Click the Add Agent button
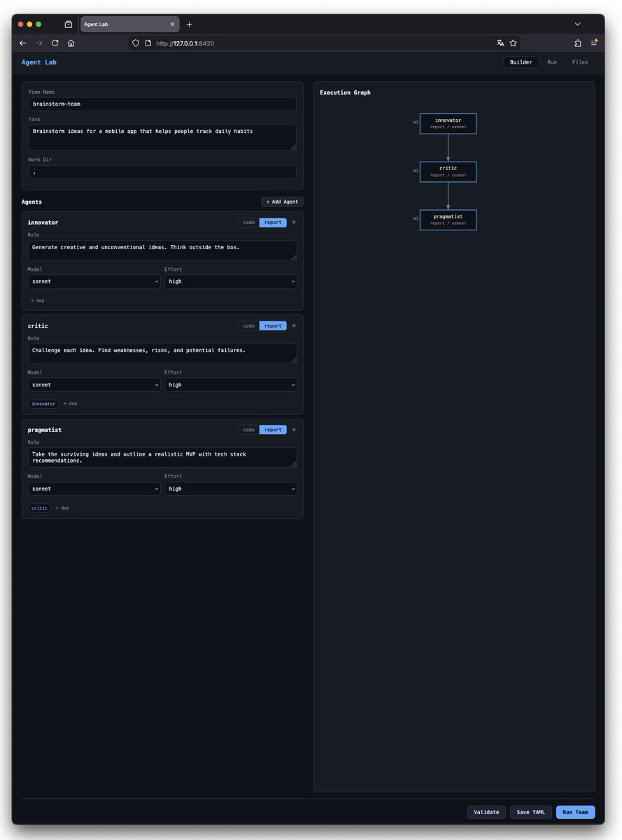 click(282, 202)
